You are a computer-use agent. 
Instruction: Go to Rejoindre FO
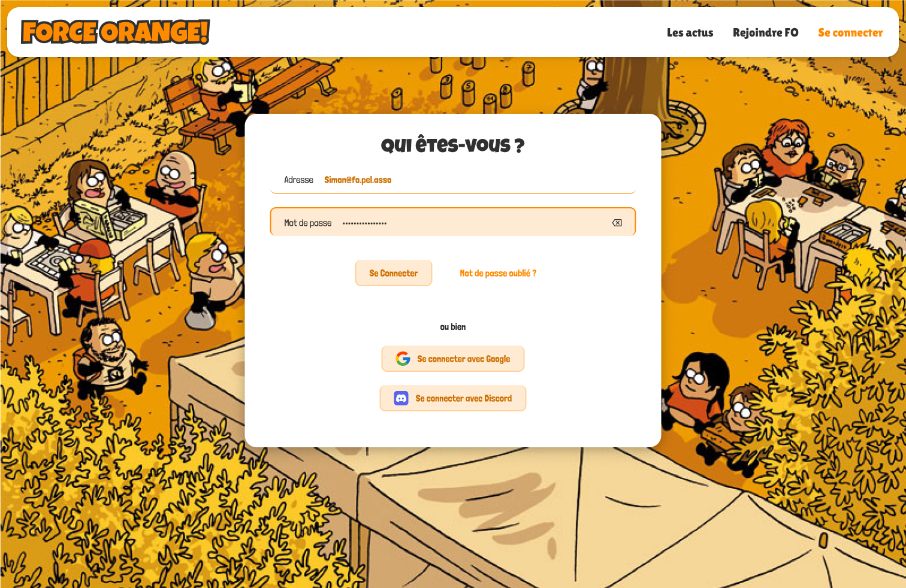tap(765, 33)
